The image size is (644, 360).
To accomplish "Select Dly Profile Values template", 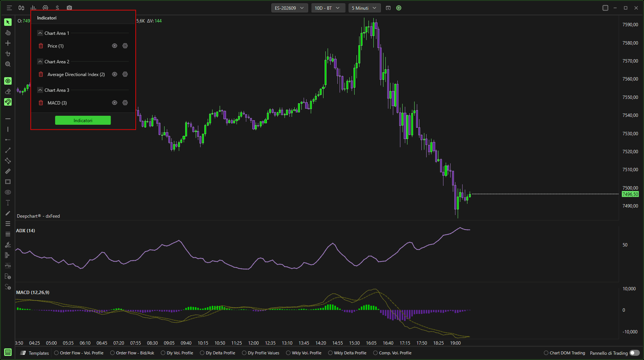I will [x=261, y=353].
